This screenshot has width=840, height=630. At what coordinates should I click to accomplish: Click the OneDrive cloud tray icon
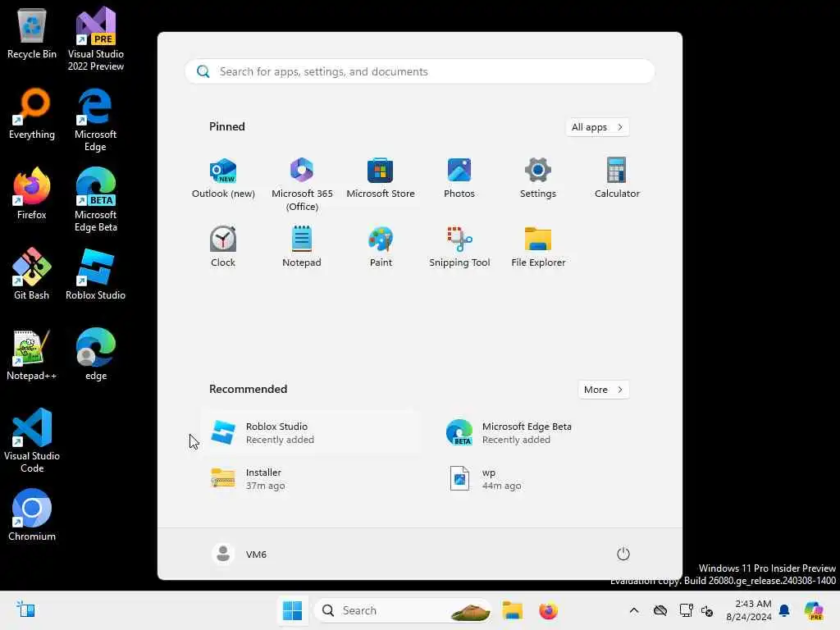click(x=660, y=610)
